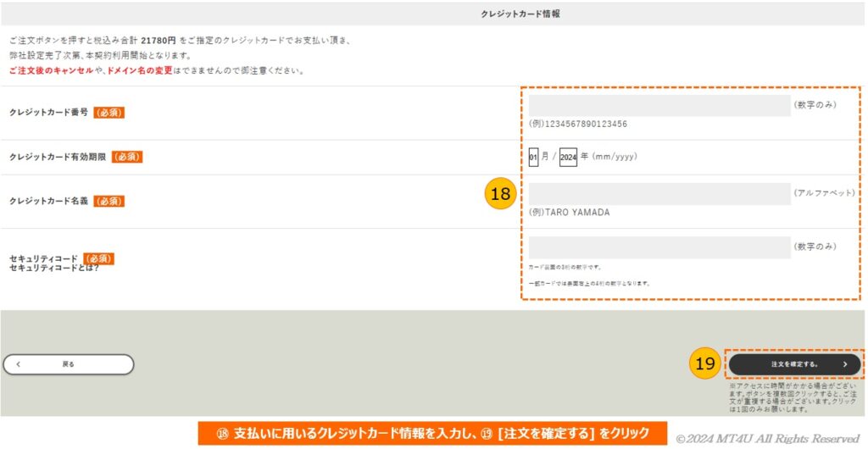Select the クレジットカード有効期限 label
This screenshot has height=449, width=868.
click(58, 157)
